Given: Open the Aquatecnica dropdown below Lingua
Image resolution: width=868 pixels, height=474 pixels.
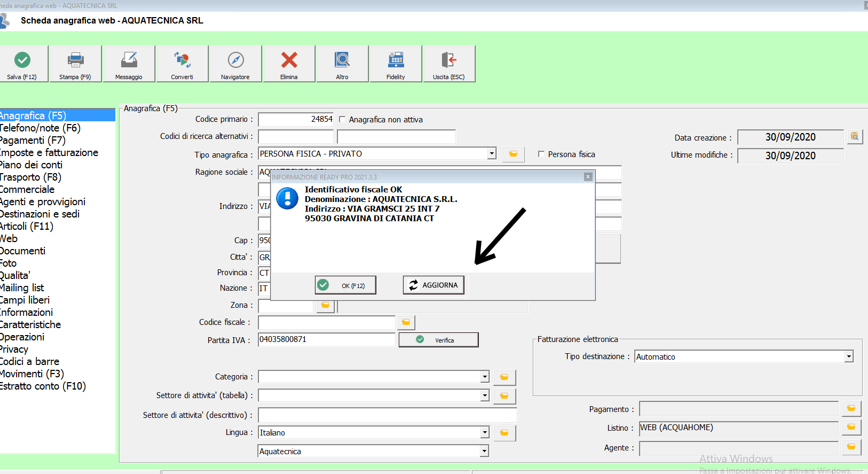Looking at the screenshot, I should coord(484,452).
